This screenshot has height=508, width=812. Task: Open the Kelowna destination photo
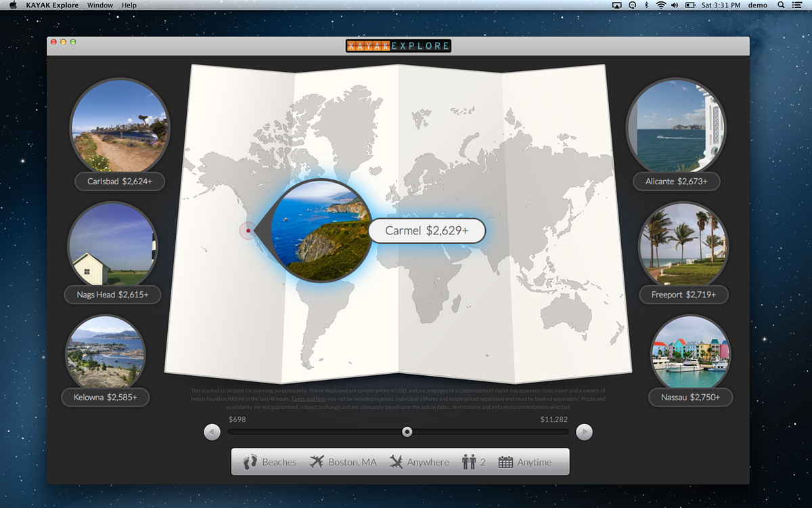click(105, 352)
